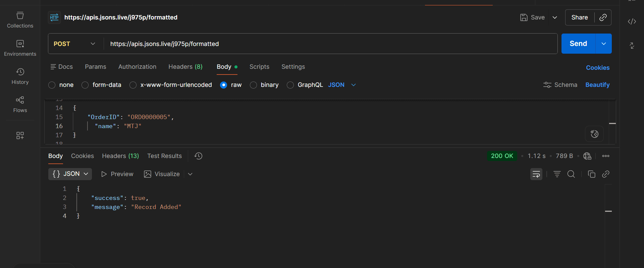The width and height of the screenshot is (644, 268).
Task: Expand the Save options chevron
Action: (x=555, y=17)
